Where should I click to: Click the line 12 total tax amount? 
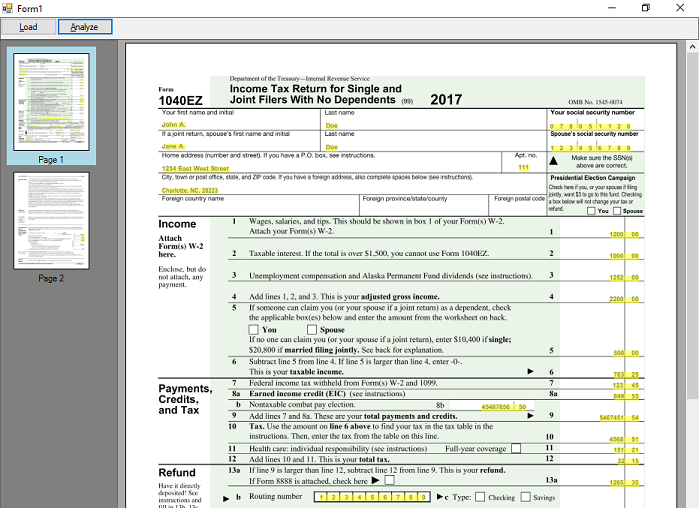tap(628, 461)
